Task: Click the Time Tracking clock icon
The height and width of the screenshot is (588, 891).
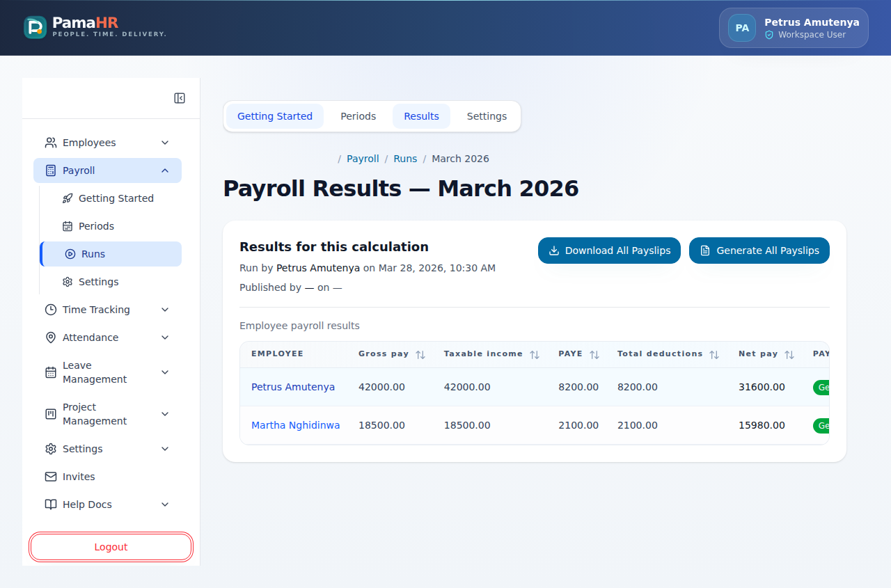Action: (51, 310)
